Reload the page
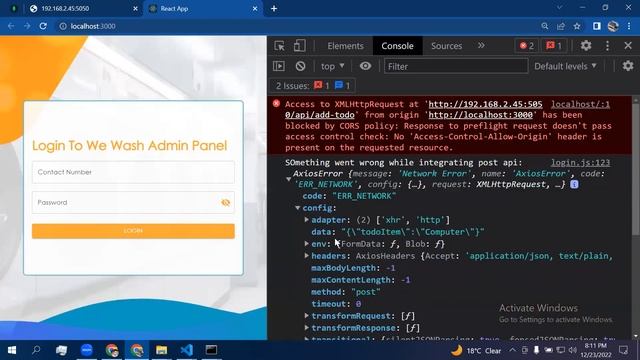 tap(43, 26)
